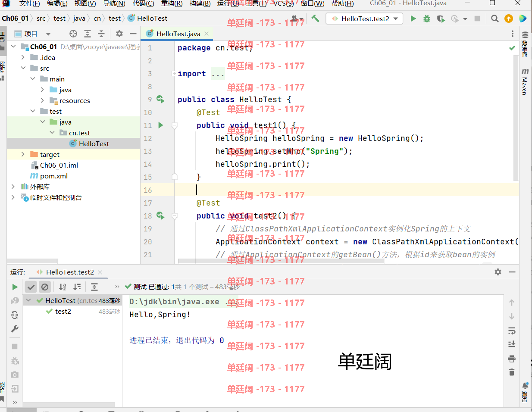Clear console output with trash icon
Screen dimensions: 532x412
click(512, 372)
